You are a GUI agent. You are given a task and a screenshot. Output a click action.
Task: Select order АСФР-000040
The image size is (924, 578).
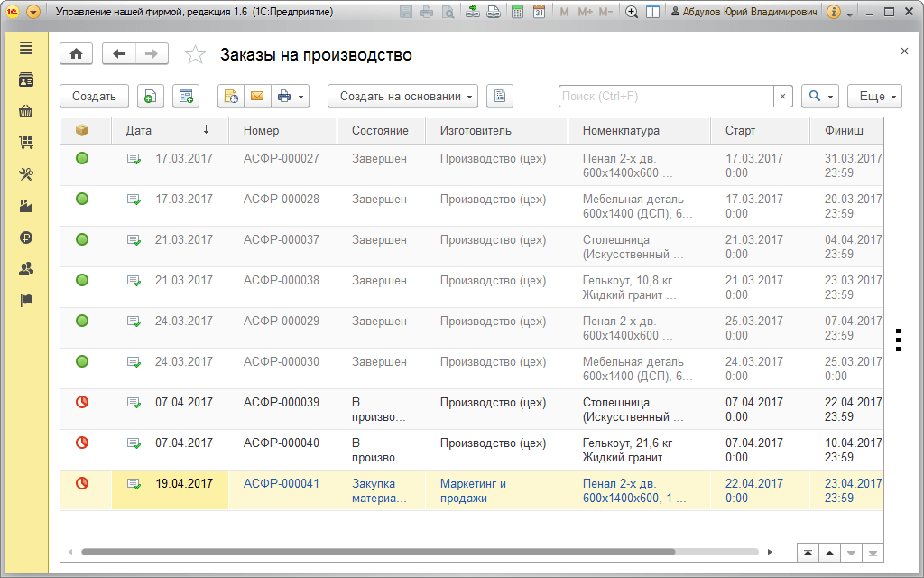[x=471, y=450]
